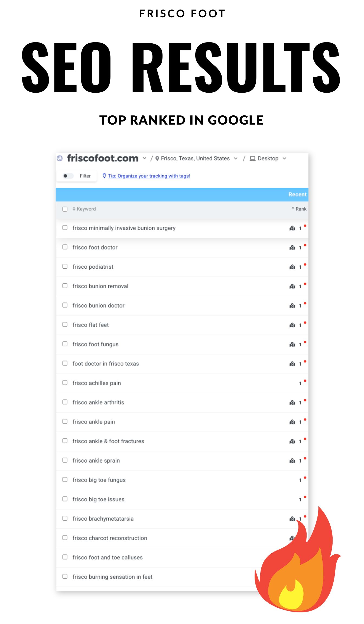Click the red dot next to frisco foot fungus rank
Screen dimensions: 364x624
(x=305, y=342)
